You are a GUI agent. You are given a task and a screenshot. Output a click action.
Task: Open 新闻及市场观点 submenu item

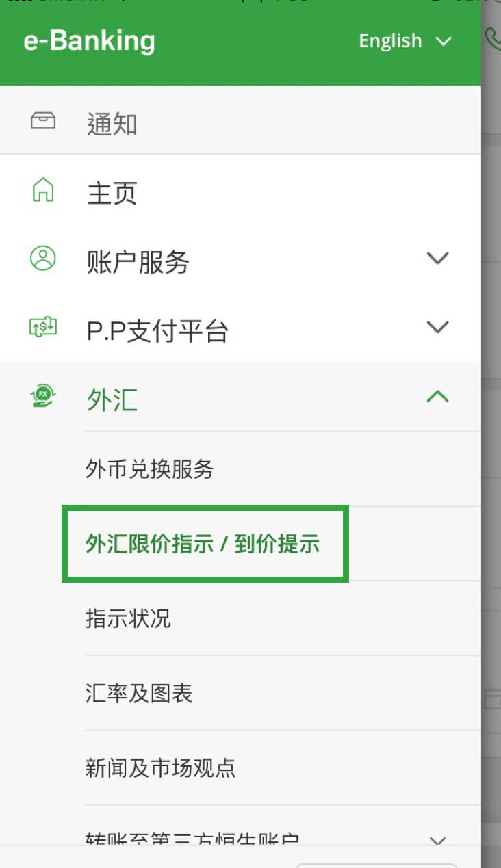click(x=160, y=767)
